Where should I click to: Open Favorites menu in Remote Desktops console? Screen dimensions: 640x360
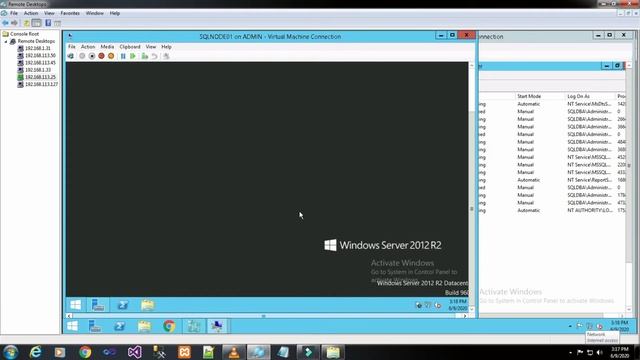coord(70,13)
